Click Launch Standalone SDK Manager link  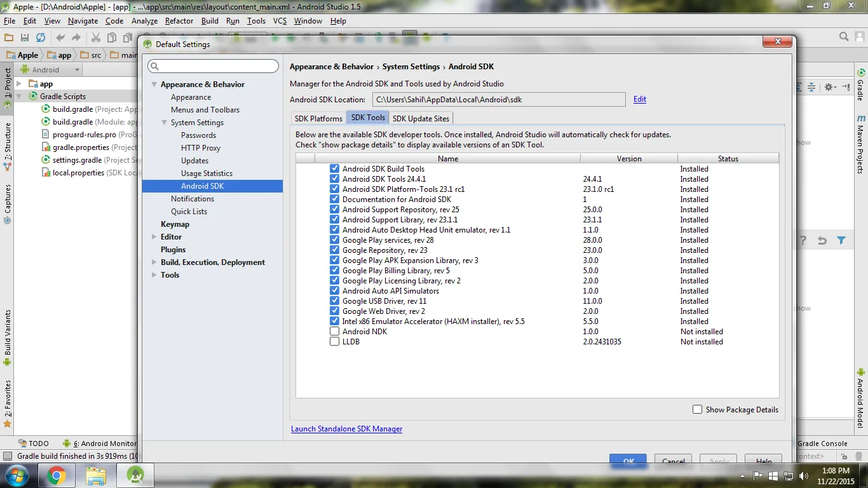tap(347, 429)
